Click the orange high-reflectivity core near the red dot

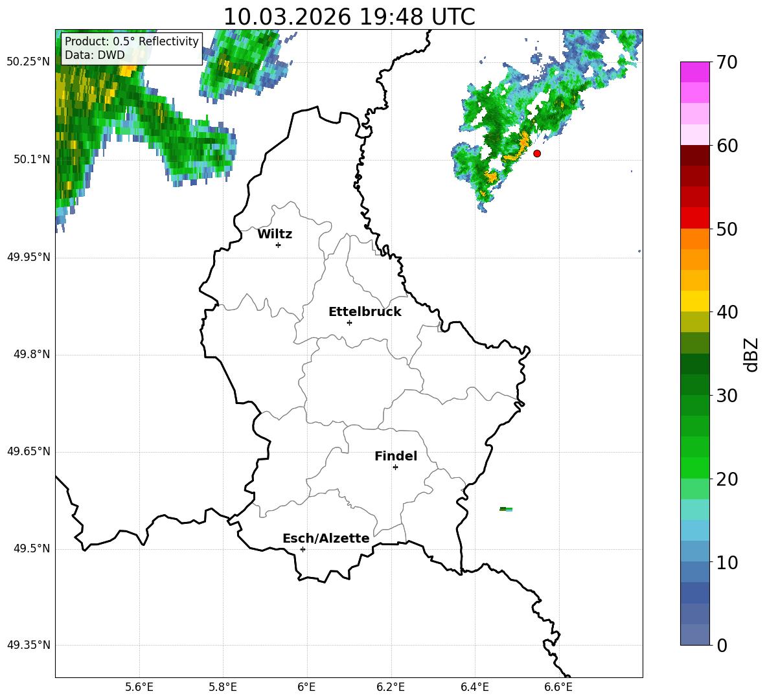[523, 141]
